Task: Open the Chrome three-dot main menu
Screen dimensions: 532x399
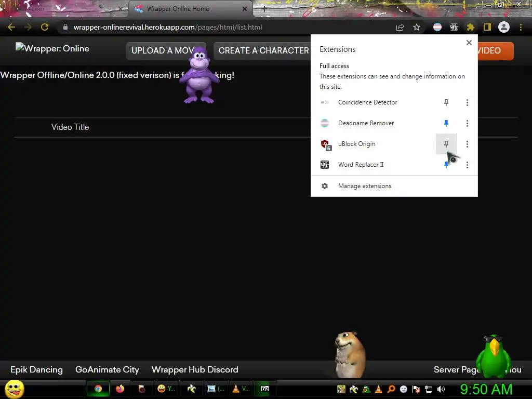Action: click(x=521, y=27)
